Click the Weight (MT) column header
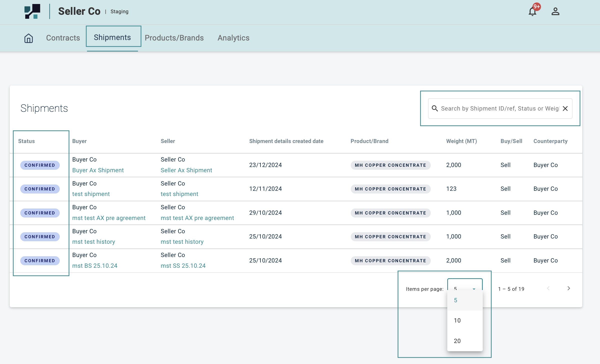Viewport: 600px width, 364px height. tap(461, 141)
